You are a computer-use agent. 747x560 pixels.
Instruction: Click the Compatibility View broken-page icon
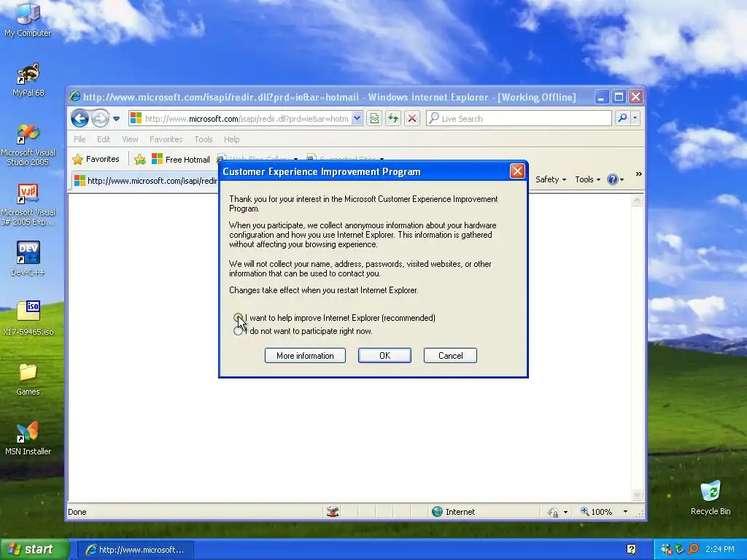tap(374, 119)
